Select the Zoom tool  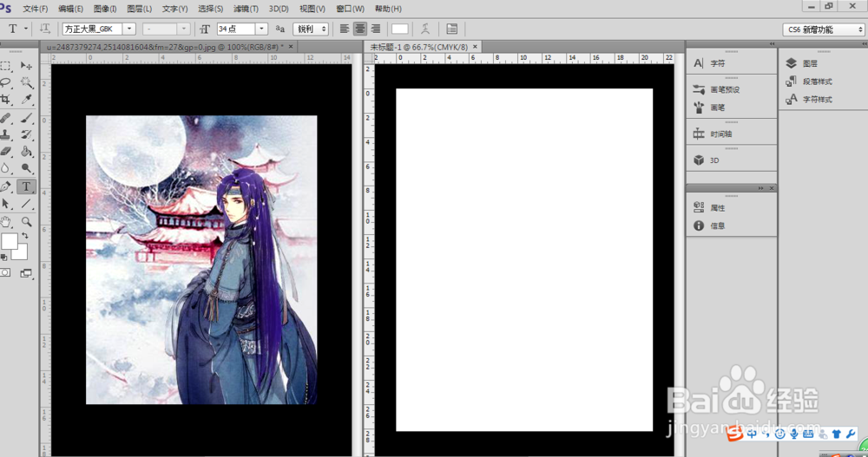click(26, 222)
